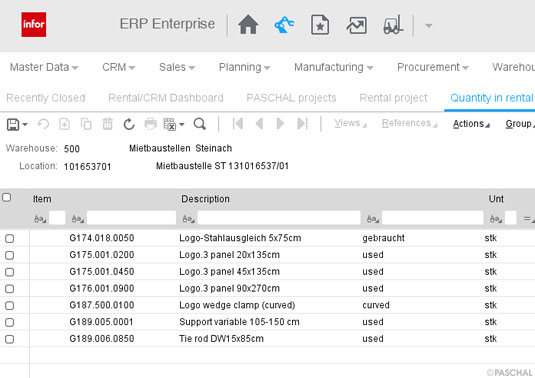Screen dimensions: 535x378
Task: Go to previous record icon
Action: (x=259, y=123)
